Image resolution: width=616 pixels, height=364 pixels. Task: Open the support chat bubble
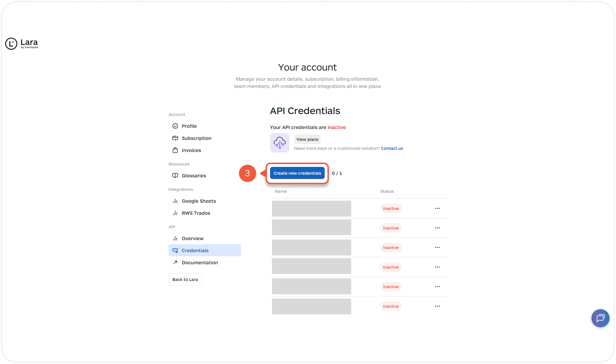pyautogui.click(x=600, y=318)
